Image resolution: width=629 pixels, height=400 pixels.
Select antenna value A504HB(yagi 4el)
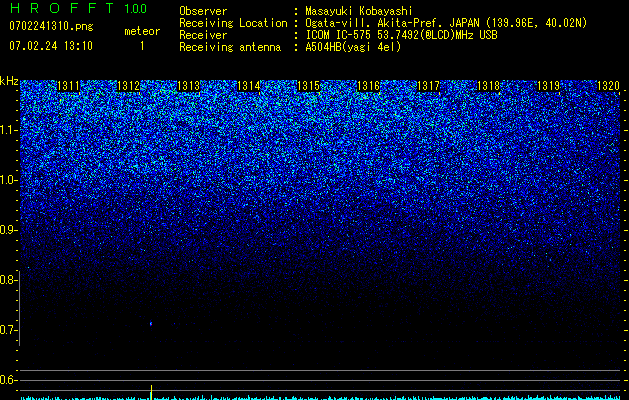coord(353,47)
